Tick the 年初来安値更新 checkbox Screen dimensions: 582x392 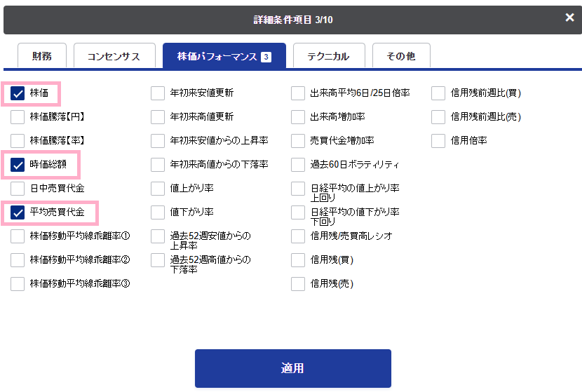[x=158, y=93]
